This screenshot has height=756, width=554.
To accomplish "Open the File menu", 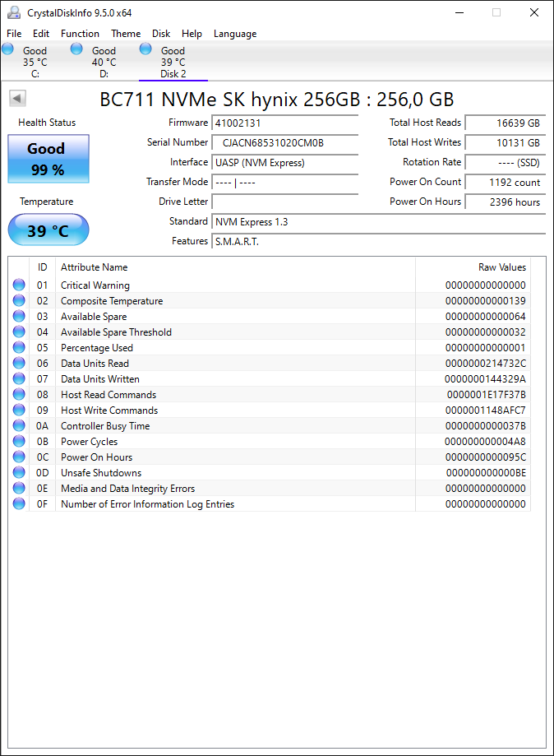I will (x=14, y=34).
